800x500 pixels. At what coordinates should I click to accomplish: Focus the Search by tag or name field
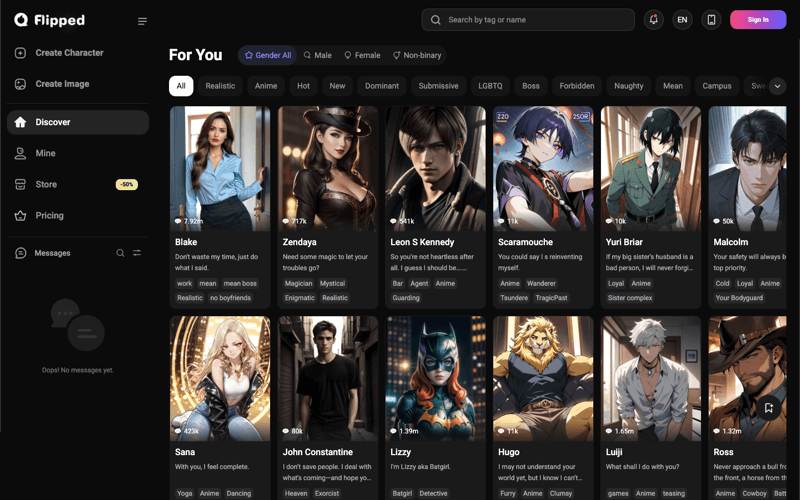click(x=528, y=20)
